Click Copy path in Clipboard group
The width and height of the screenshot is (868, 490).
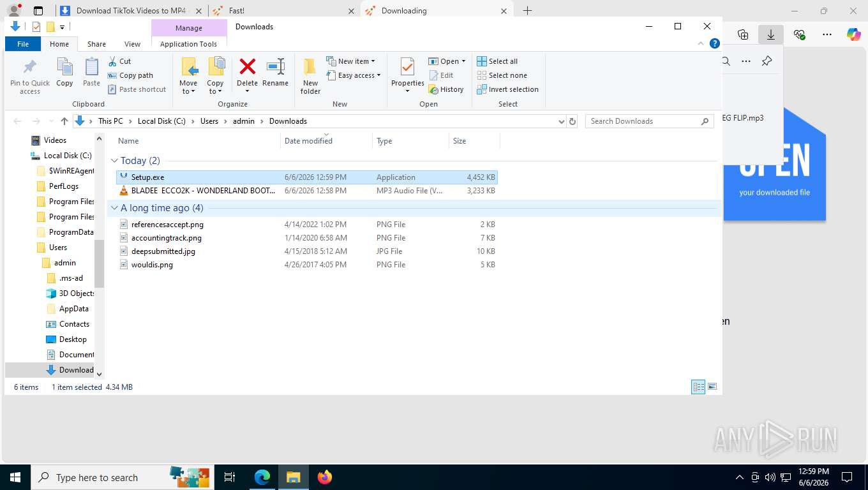tap(130, 75)
